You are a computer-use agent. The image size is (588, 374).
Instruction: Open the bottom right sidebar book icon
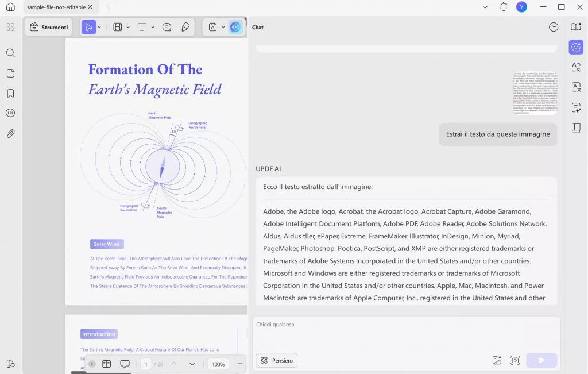click(576, 128)
